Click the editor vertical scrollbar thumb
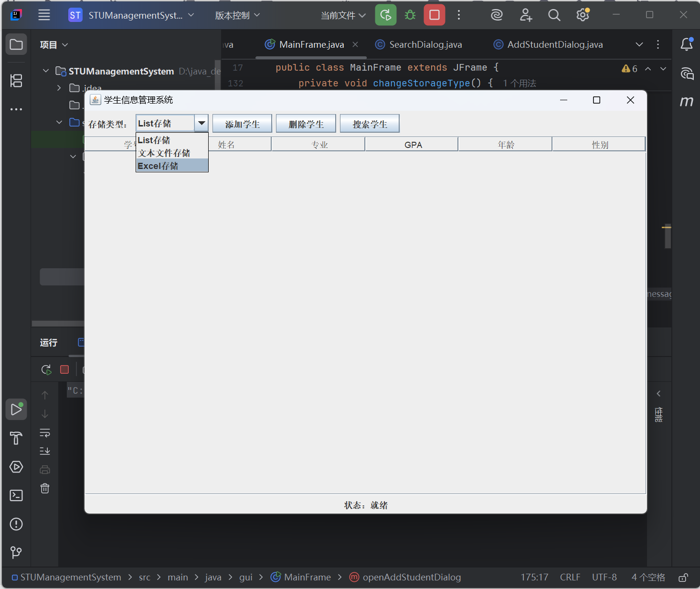This screenshot has width=700, height=589. pos(668,236)
